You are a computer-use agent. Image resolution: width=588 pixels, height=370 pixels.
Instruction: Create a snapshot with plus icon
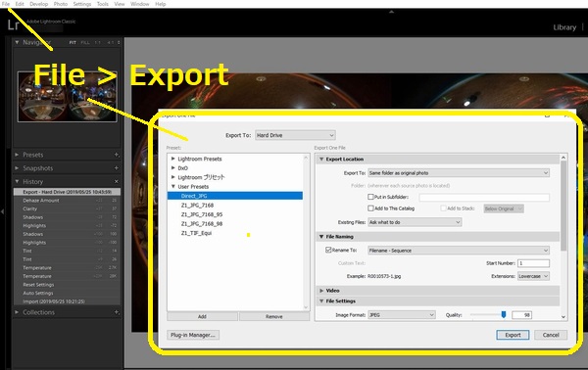[117, 168]
